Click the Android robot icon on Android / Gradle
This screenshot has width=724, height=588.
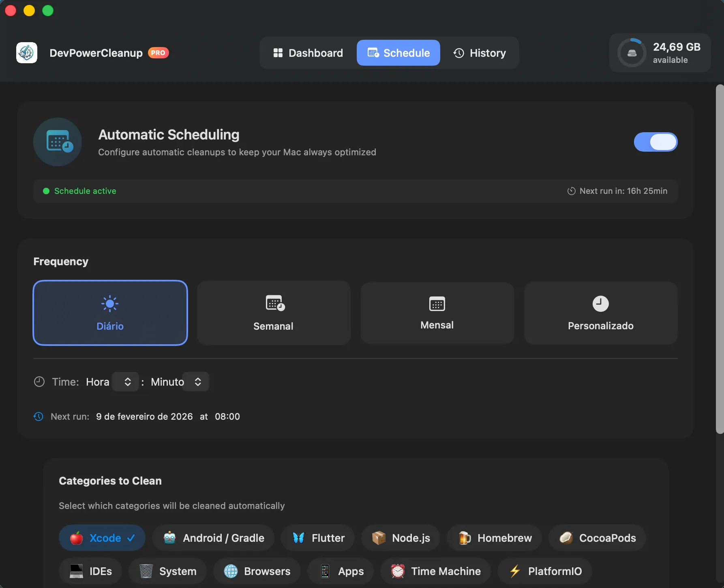tap(169, 538)
